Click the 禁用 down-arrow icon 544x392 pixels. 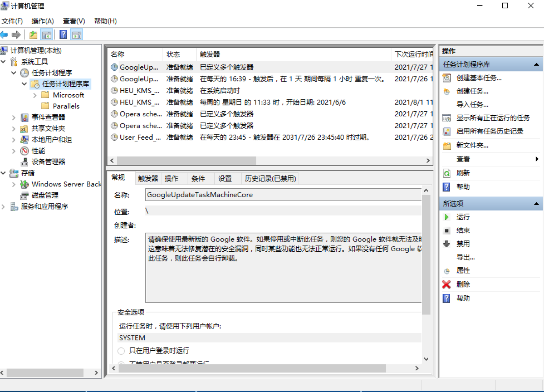tap(447, 244)
